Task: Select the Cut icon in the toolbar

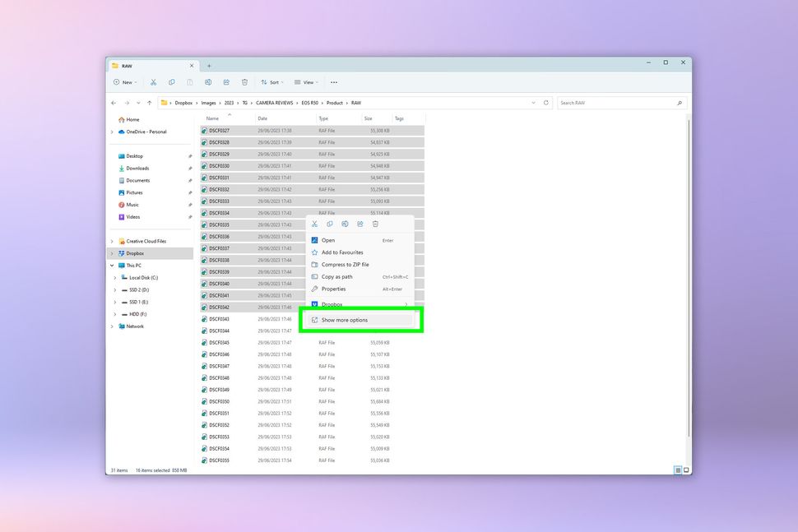Action: (x=153, y=82)
